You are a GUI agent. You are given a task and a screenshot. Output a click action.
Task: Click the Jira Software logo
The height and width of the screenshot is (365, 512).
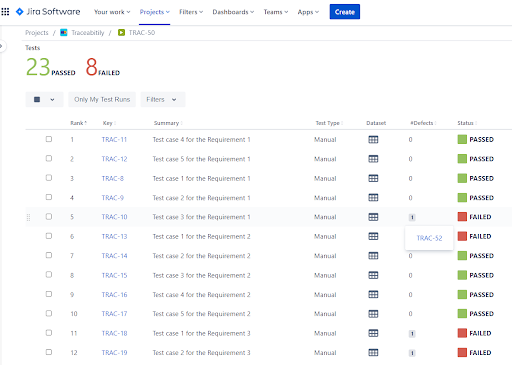tap(48, 12)
